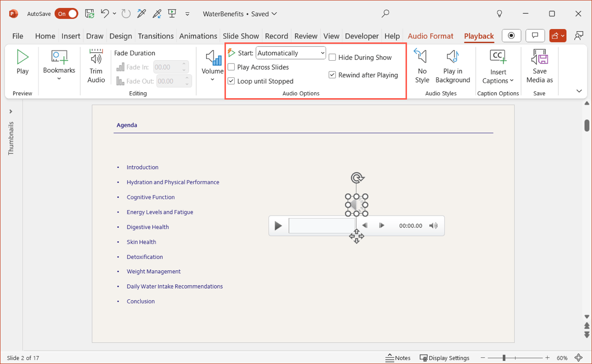Open the Slide Show tab

click(x=241, y=36)
